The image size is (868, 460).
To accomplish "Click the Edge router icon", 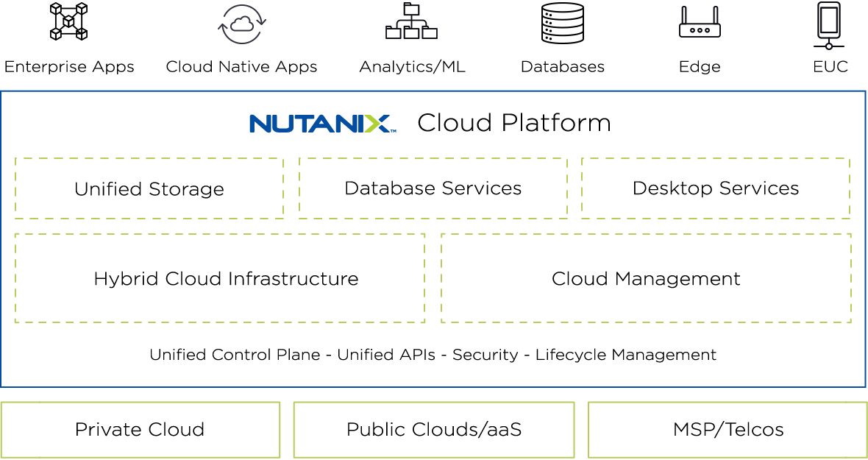I will tap(700, 22).
